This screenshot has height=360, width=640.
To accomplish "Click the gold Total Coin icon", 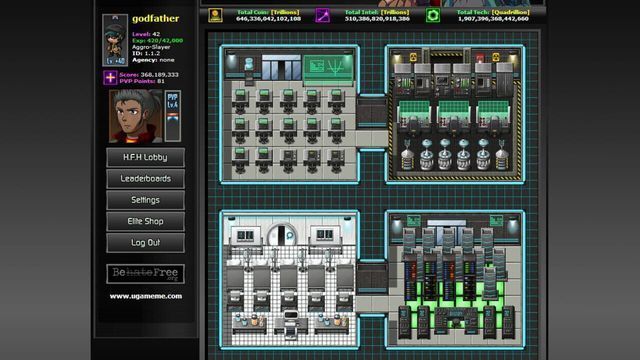I will 215,16.
